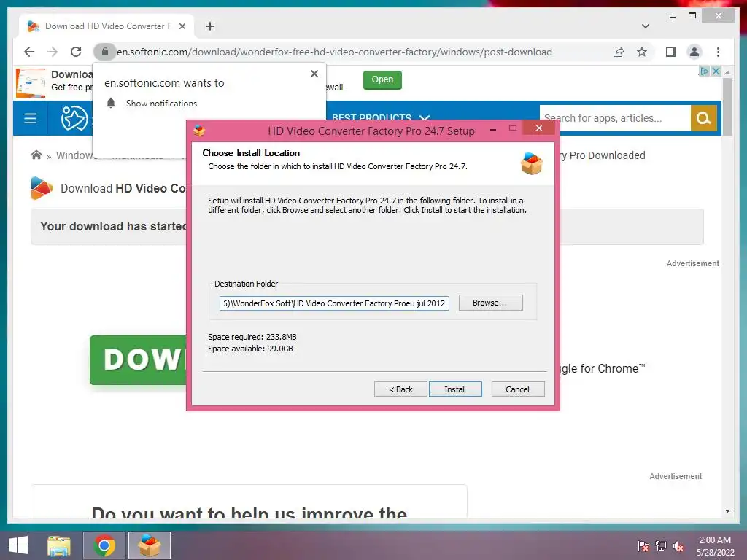Open the taskbar clock and date

pyautogui.click(x=715, y=546)
